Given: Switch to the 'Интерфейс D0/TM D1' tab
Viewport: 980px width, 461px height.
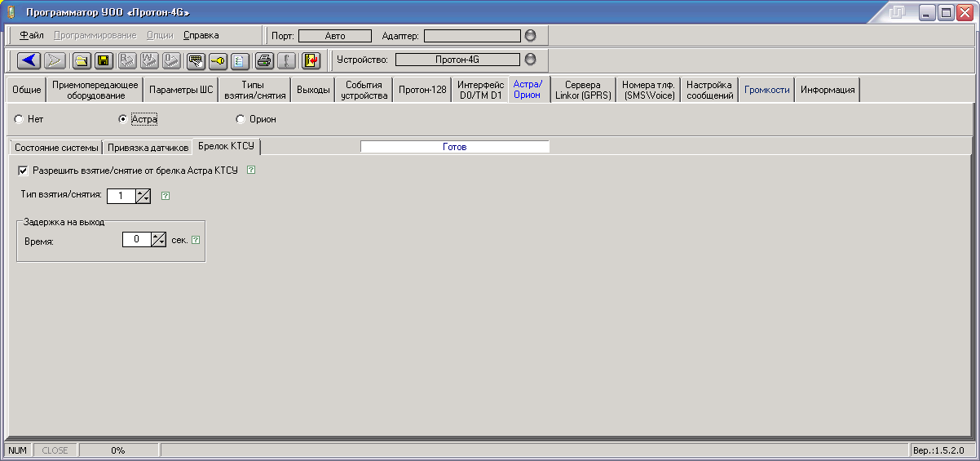Looking at the screenshot, I should (479, 90).
